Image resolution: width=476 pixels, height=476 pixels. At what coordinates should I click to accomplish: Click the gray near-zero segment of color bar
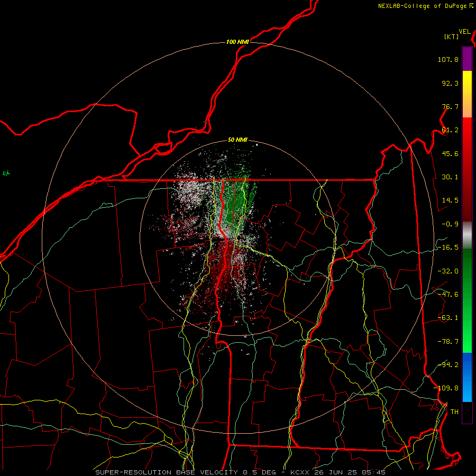click(x=467, y=235)
